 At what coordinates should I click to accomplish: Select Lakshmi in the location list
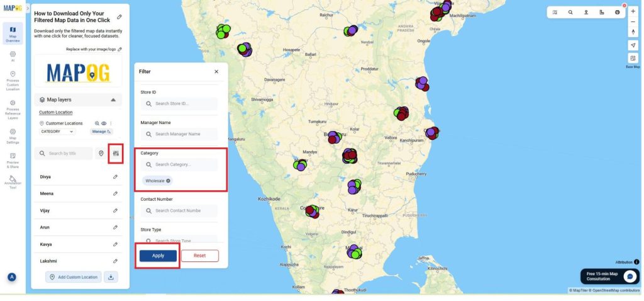[x=48, y=261]
